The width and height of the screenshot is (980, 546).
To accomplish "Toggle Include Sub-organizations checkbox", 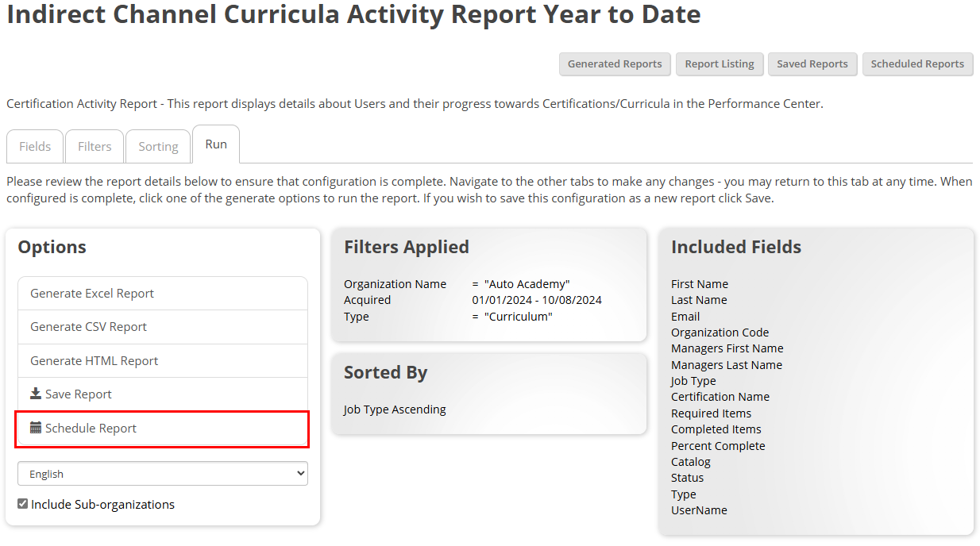I will point(23,504).
